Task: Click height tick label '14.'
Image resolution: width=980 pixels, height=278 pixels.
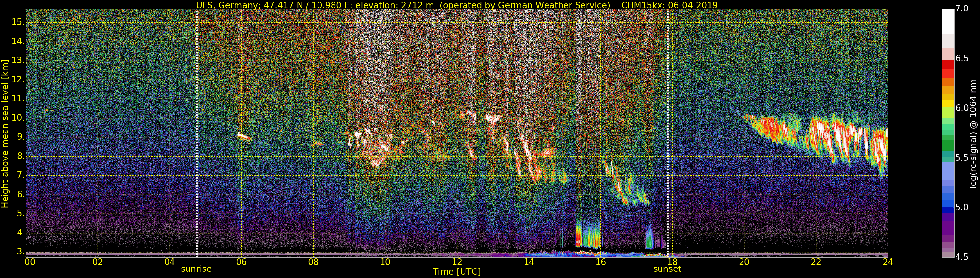Action: pyautogui.click(x=18, y=41)
